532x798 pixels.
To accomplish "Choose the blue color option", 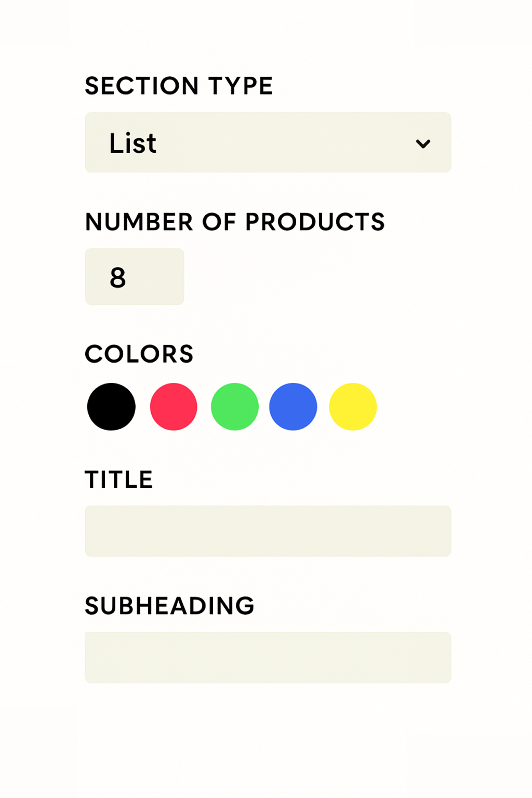I will (x=292, y=406).
